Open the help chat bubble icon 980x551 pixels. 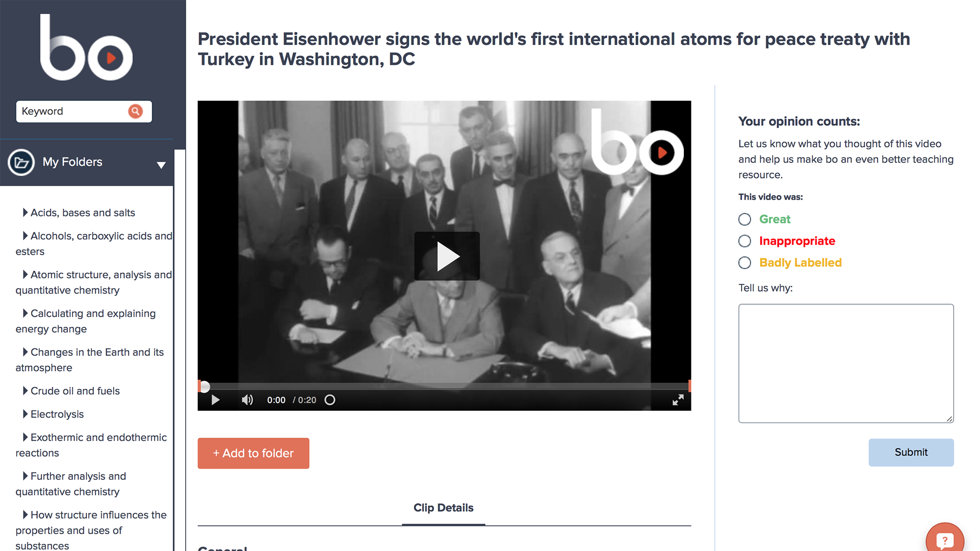945,540
